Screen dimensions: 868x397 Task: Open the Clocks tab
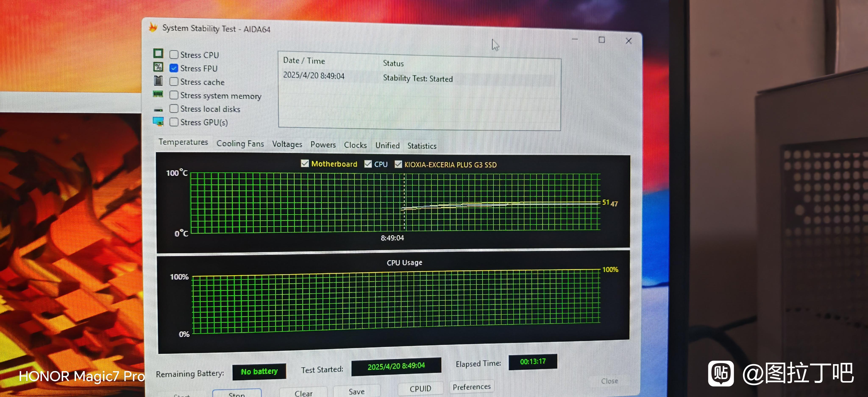pyautogui.click(x=355, y=145)
